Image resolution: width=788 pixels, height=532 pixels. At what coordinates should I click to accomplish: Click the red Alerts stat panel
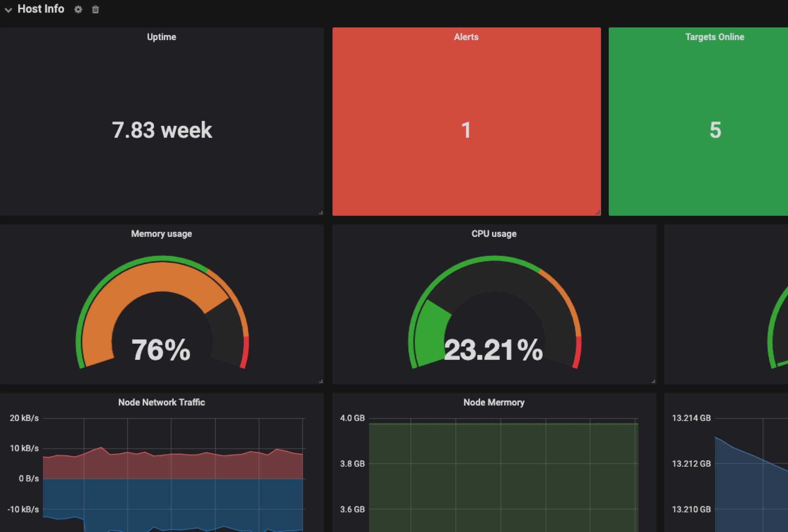click(466, 130)
